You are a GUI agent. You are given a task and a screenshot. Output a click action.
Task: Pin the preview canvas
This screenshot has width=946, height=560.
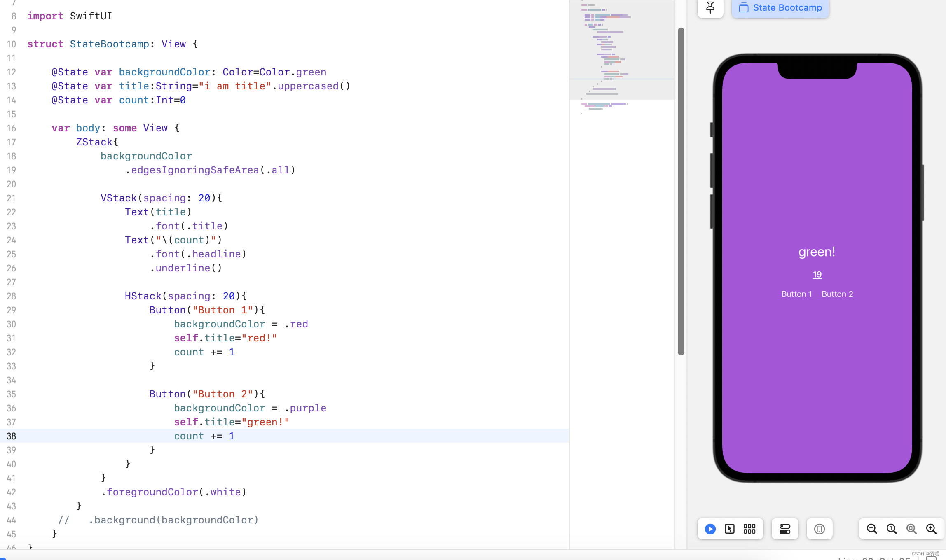coord(710,7)
